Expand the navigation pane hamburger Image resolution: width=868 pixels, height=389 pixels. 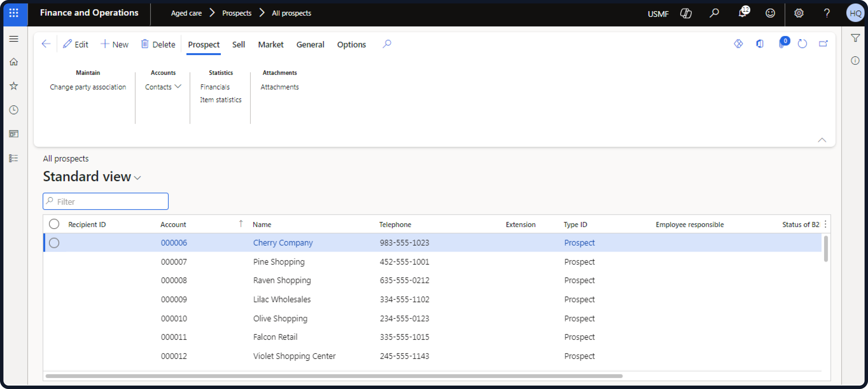pos(13,39)
